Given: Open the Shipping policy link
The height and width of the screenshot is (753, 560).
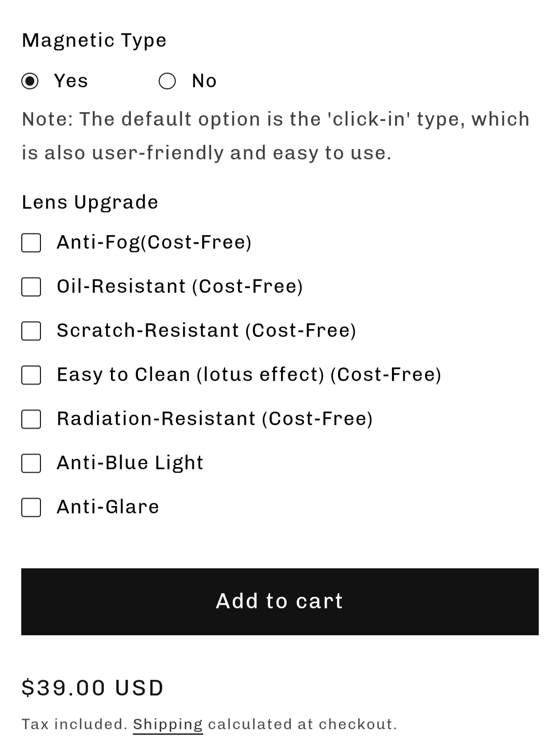Looking at the screenshot, I should point(167,724).
